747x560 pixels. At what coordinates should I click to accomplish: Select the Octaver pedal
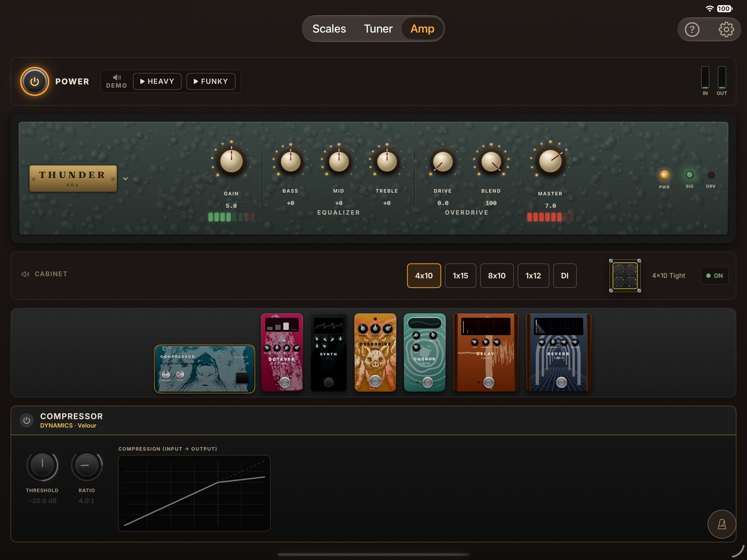[x=282, y=352]
